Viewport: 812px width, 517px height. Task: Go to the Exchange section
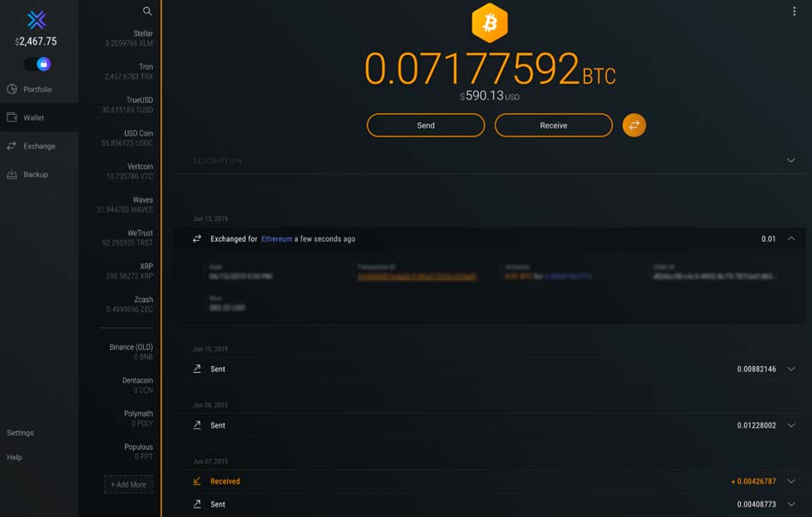[39, 146]
